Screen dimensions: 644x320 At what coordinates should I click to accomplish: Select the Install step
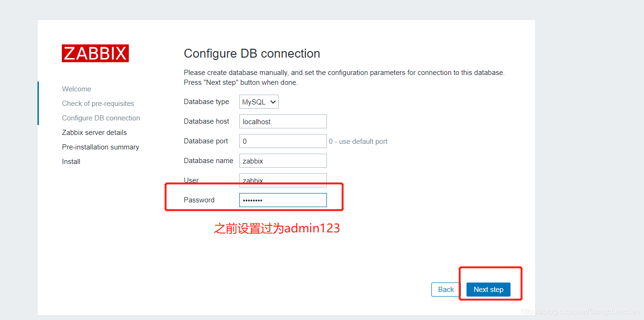[x=71, y=162]
